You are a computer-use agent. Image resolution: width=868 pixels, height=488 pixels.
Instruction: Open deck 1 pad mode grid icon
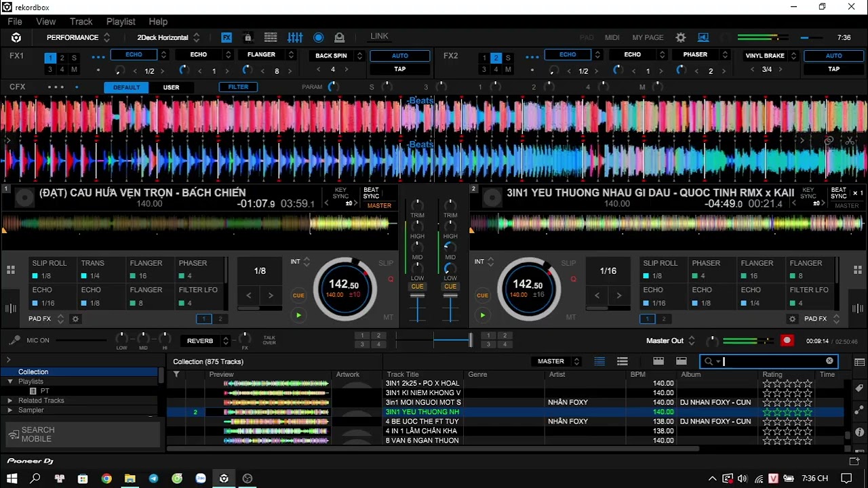click(x=11, y=270)
